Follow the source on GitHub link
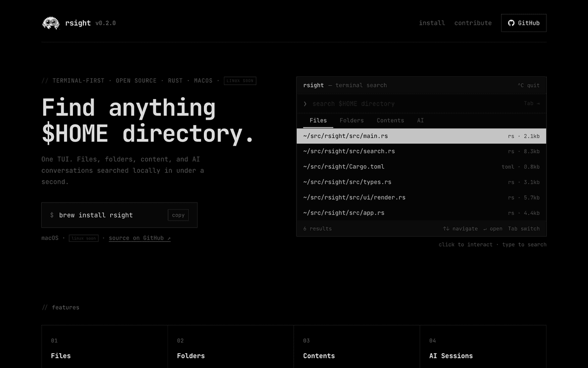Screen dimensions: 588x368 (140, 238)
